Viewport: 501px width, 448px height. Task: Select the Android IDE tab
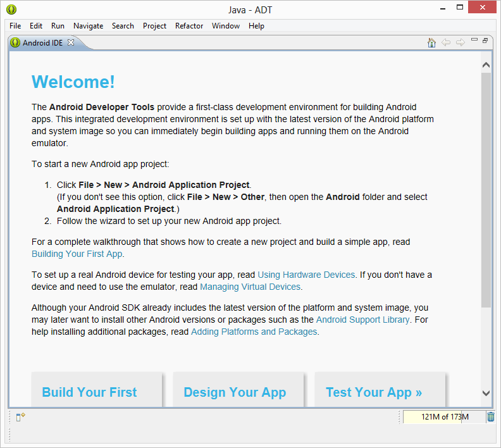(42, 42)
